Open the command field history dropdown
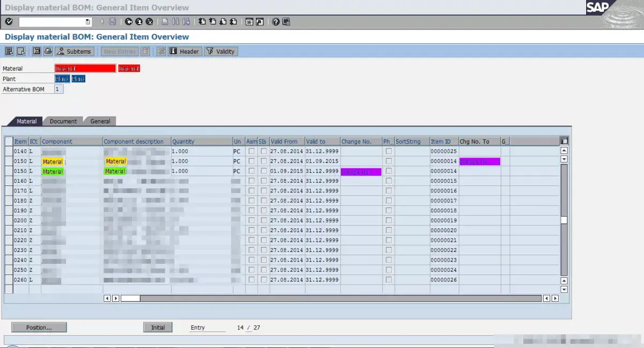 click(x=88, y=22)
